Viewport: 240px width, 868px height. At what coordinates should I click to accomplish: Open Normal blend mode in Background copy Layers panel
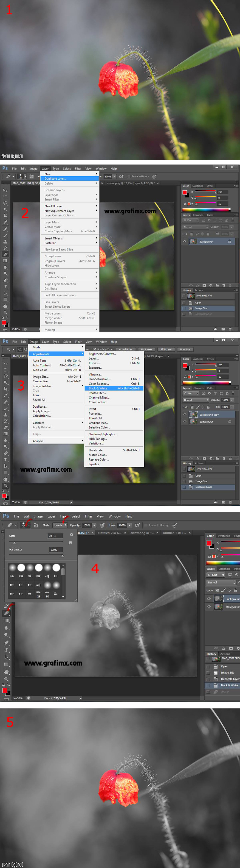[196, 400]
